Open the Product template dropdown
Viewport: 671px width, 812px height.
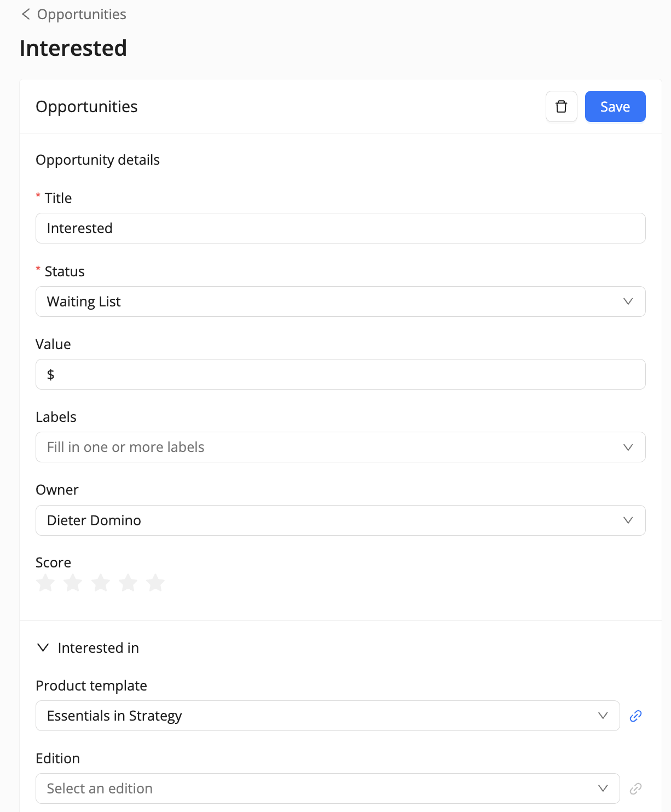pyautogui.click(x=327, y=716)
